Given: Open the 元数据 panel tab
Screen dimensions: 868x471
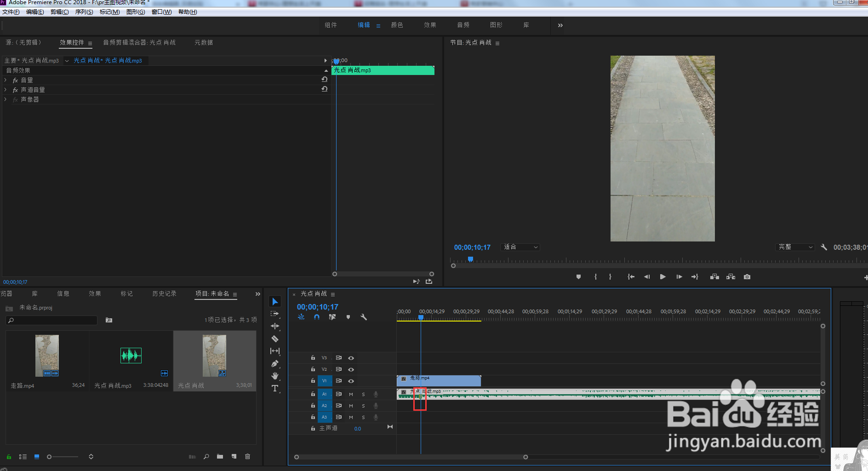Looking at the screenshot, I should [203, 42].
